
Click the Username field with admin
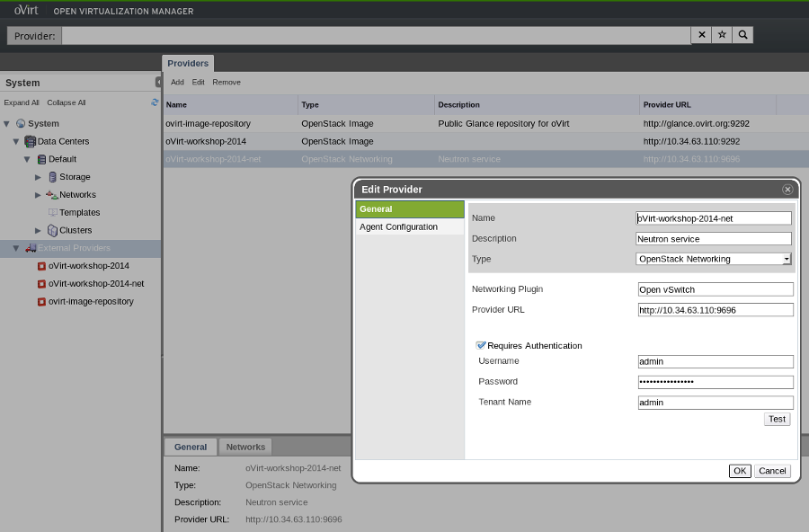tap(716, 362)
